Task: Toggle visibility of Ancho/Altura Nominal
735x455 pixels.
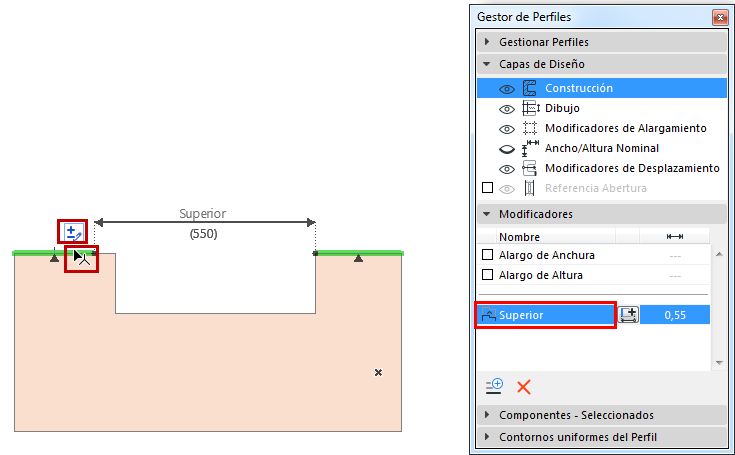Action: (507, 149)
